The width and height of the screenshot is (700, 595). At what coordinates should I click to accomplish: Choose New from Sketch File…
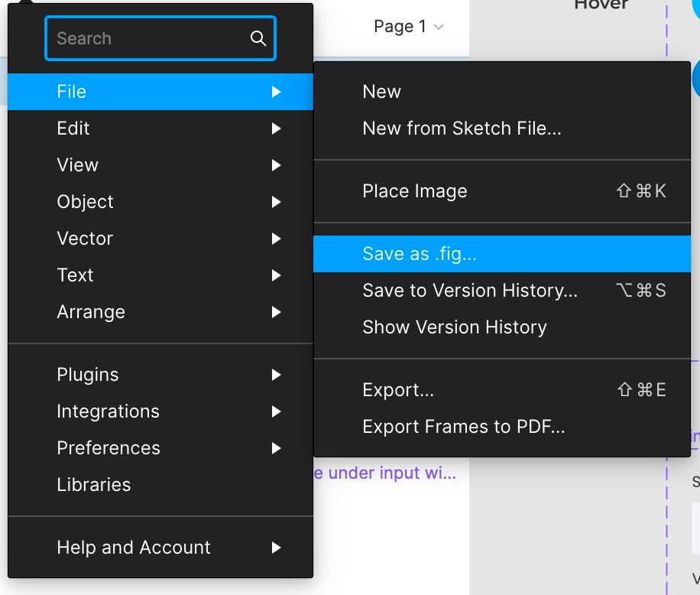(502, 128)
